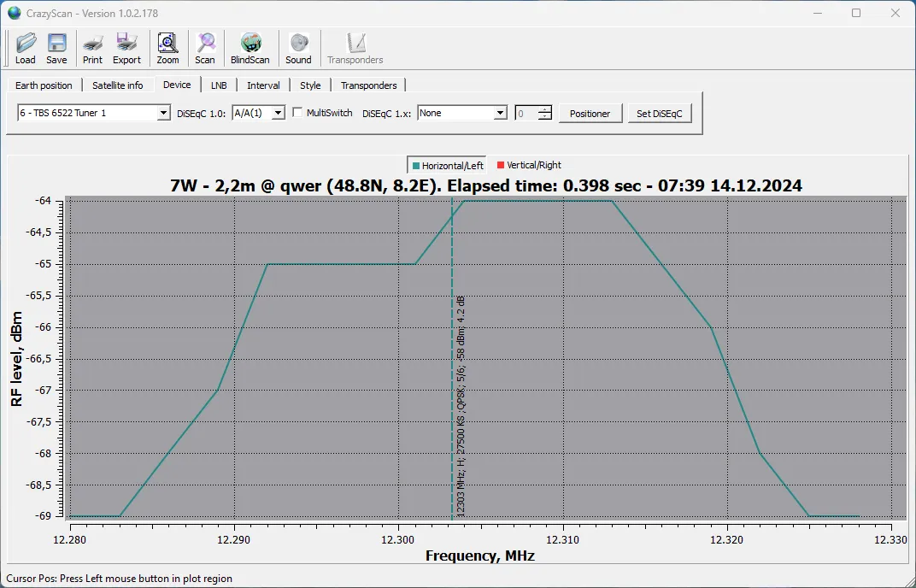The width and height of the screenshot is (916, 588).
Task: Switch to the Earth position tab
Action: point(44,85)
